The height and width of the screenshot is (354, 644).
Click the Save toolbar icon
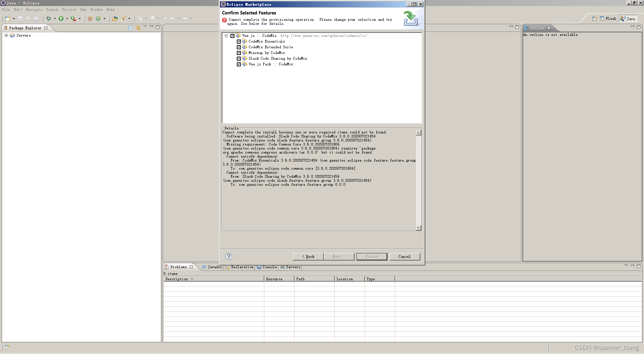click(20, 18)
